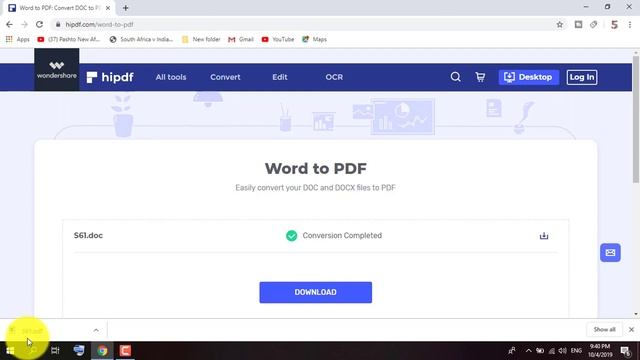
Task: Open the New folder bookmark
Action: pyautogui.click(x=201, y=39)
